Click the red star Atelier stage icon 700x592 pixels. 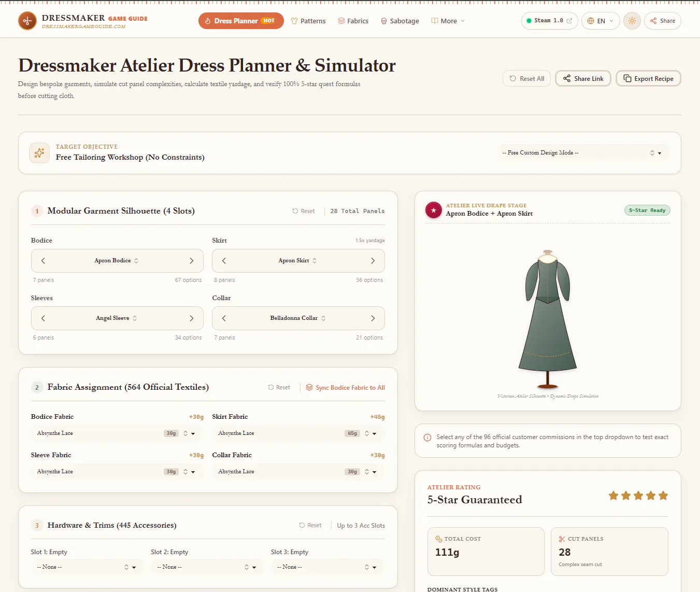pyautogui.click(x=434, y=210)
